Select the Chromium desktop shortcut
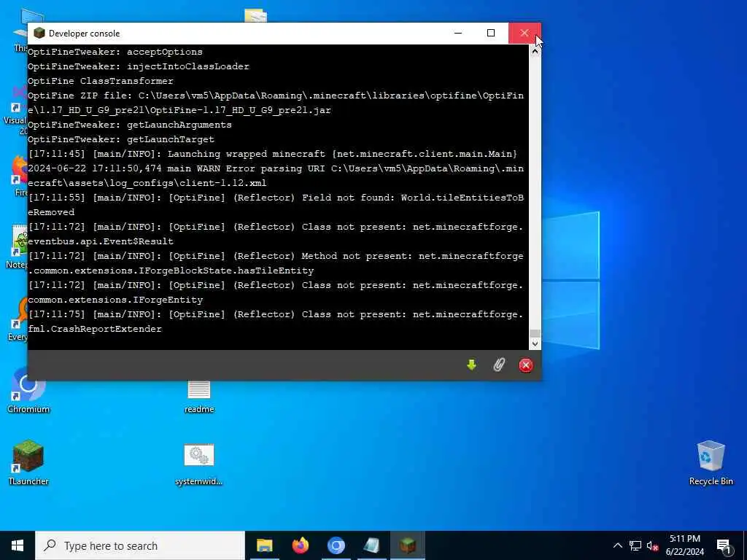This screenshot has width=747, height=560. [x=28, y=391]
